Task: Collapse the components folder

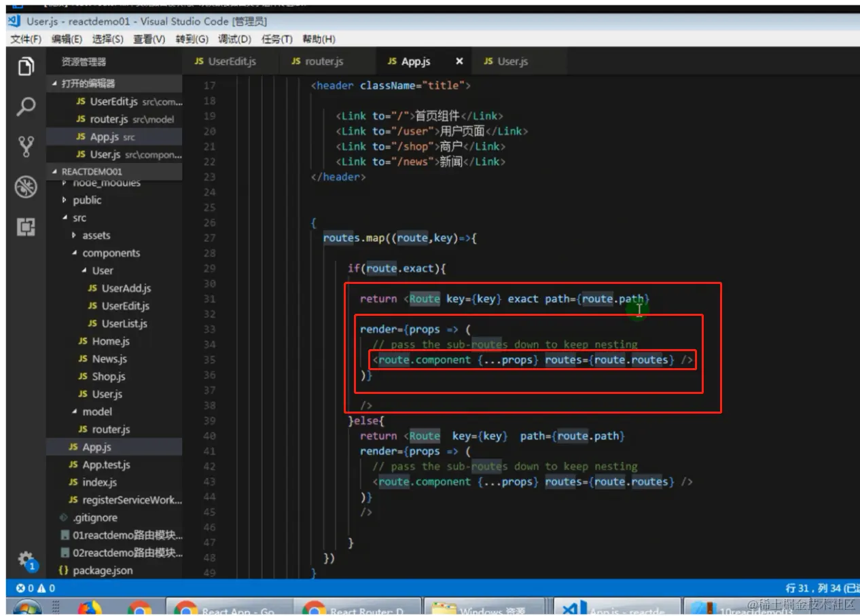Action: click(x=114, y=253)
